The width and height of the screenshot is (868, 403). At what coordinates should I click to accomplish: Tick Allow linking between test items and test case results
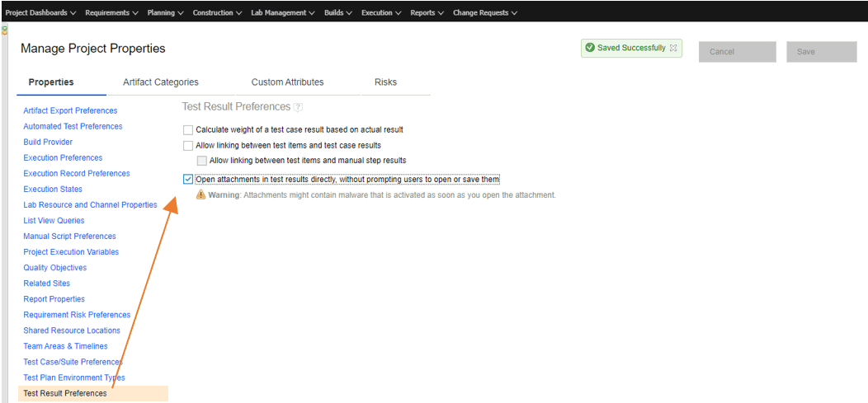(188, 146)
